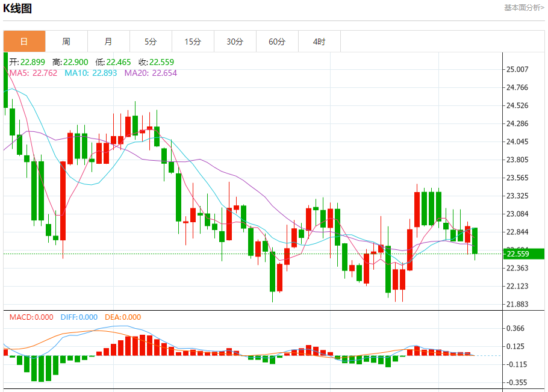The image size is (548, 392).
Task: Click the MA10 indicator label
Action: tap(90, 73)
